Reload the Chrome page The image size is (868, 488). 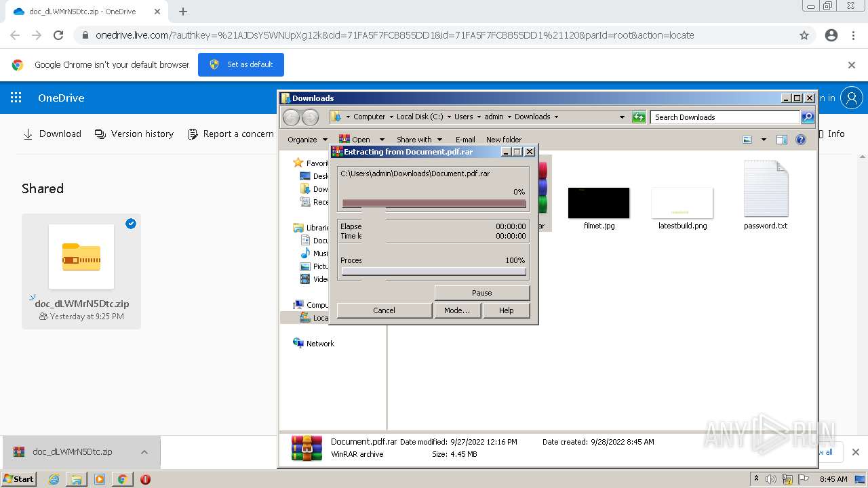(x=58, y=35)
